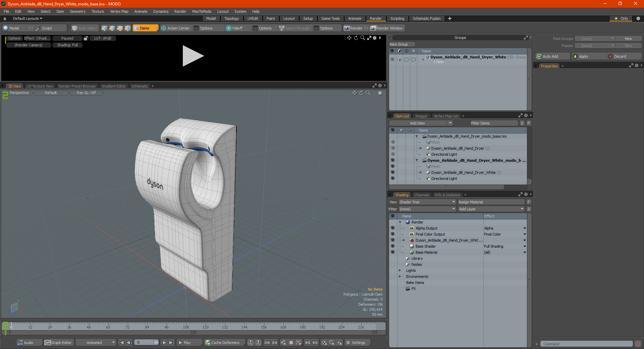Screen dimensions: 644x349
Task: Open Default Layouts dropdown
Action: (28, 18)
